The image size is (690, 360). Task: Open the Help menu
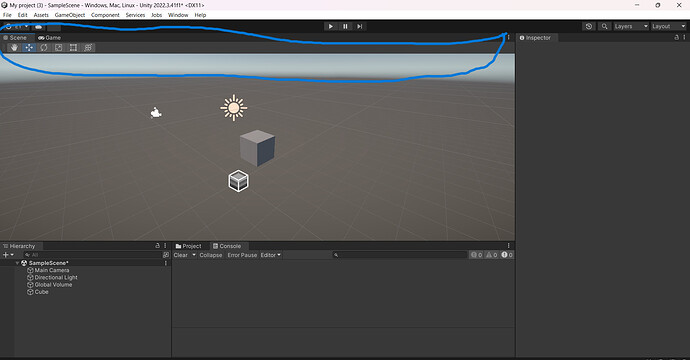coord(200,15)
